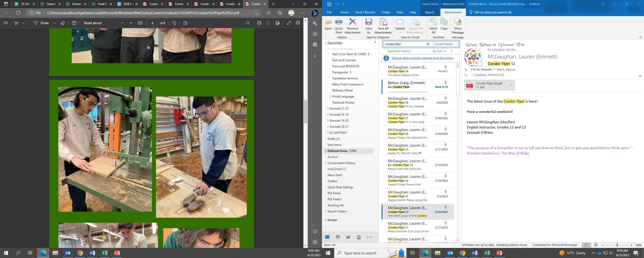Switch to the Search ribbon tab
Image resolution: width=644 pixels, height=258 pixels.
430,12
